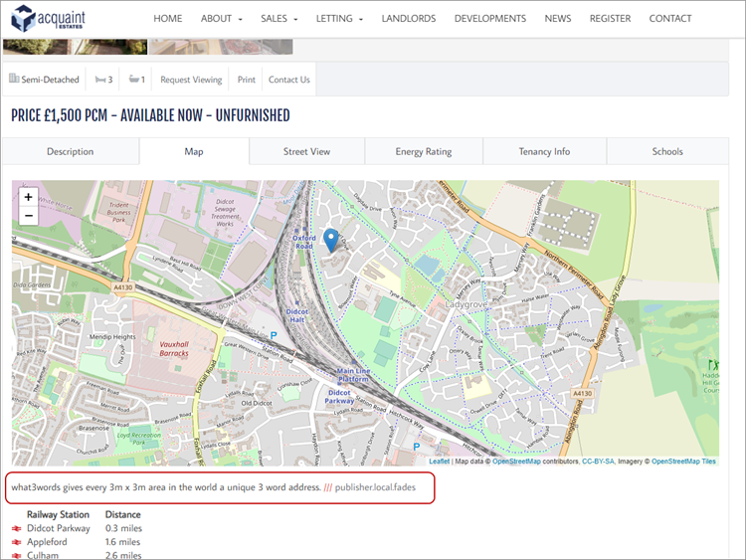Expand the About dropdown menu
The height and width of the screenshot is (560, 746).
[221, 19]
